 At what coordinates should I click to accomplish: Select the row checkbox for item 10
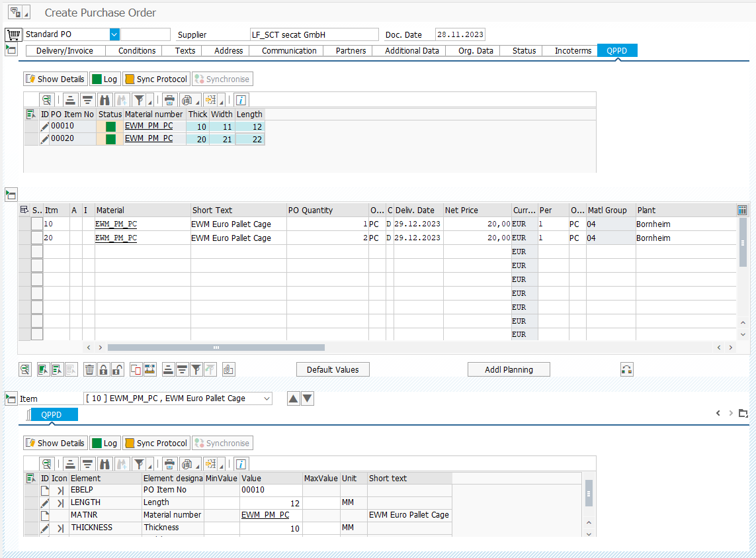[x=37, y=224]
